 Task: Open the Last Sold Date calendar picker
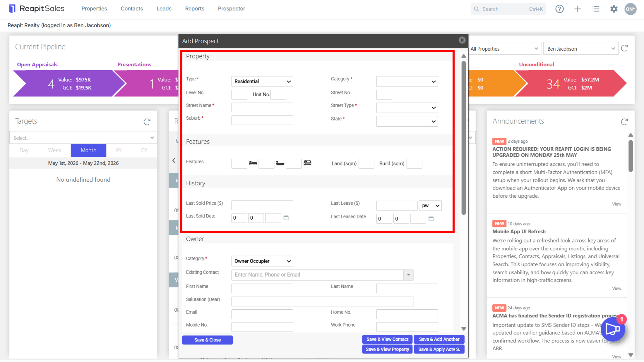click(x=286, y=218)
